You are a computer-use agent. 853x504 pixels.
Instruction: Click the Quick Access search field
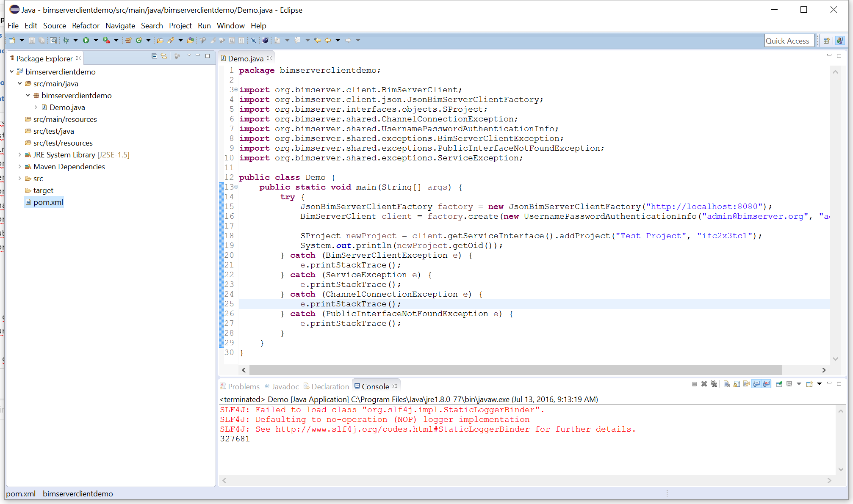[789, 41]
